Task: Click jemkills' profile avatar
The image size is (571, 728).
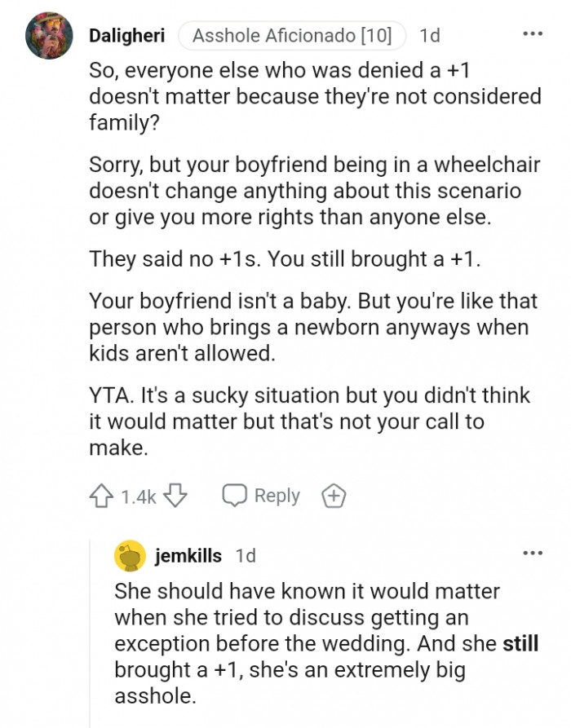Action: pos(126,556)
